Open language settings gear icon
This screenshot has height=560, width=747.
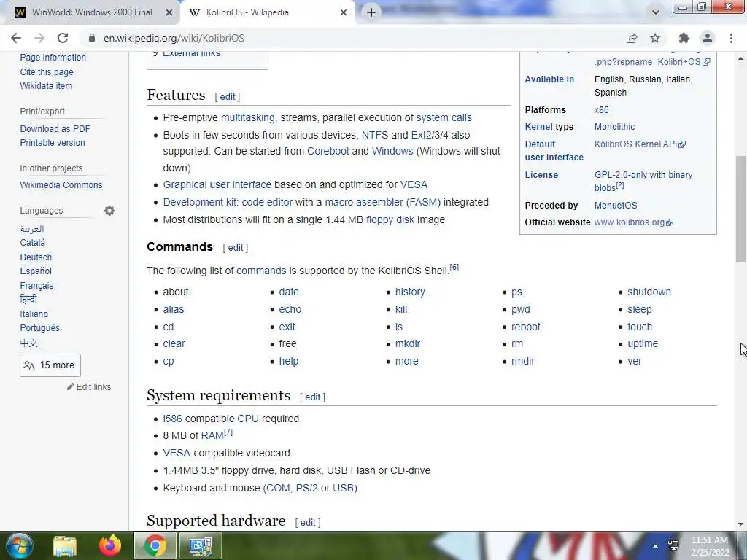(x=109, y=211)
